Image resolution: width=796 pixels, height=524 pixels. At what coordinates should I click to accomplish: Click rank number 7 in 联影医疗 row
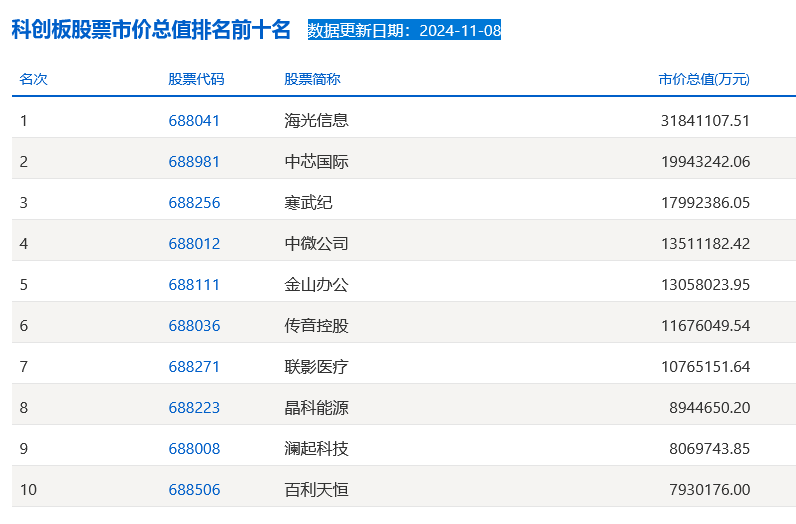tap(23, 367)
